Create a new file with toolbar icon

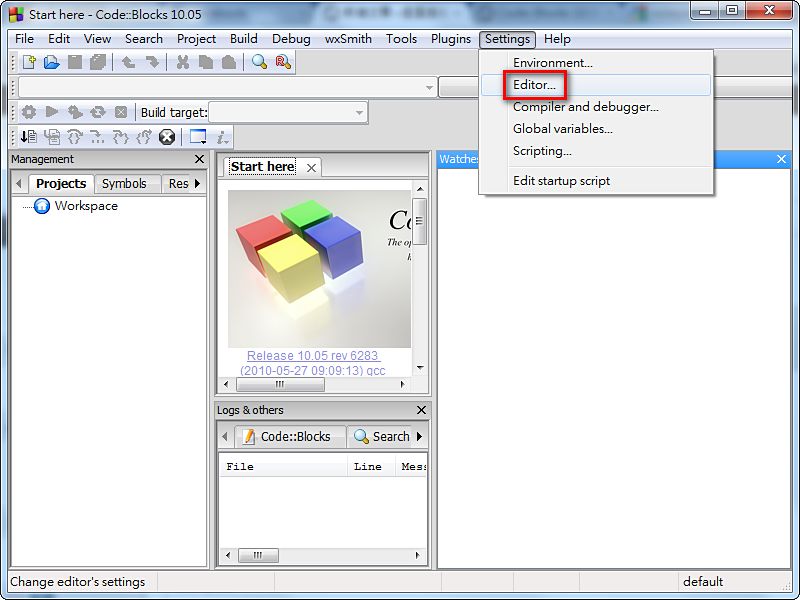coord(29,62)
